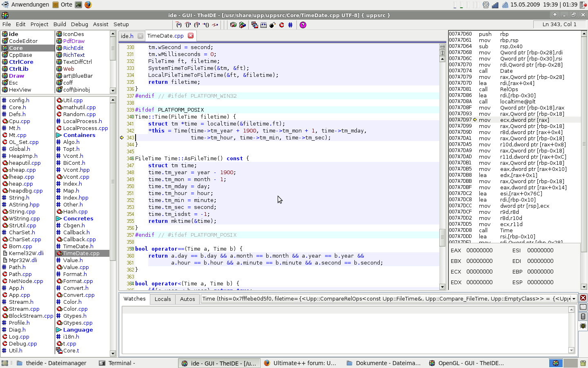
Task: Click the red C toolbar icon
Action: (281, 25)
